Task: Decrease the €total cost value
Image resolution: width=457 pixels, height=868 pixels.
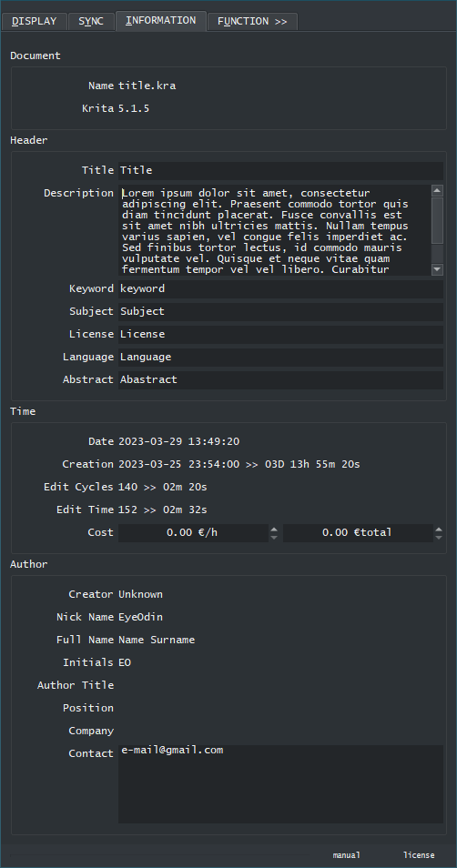Action: pos(439,537)
